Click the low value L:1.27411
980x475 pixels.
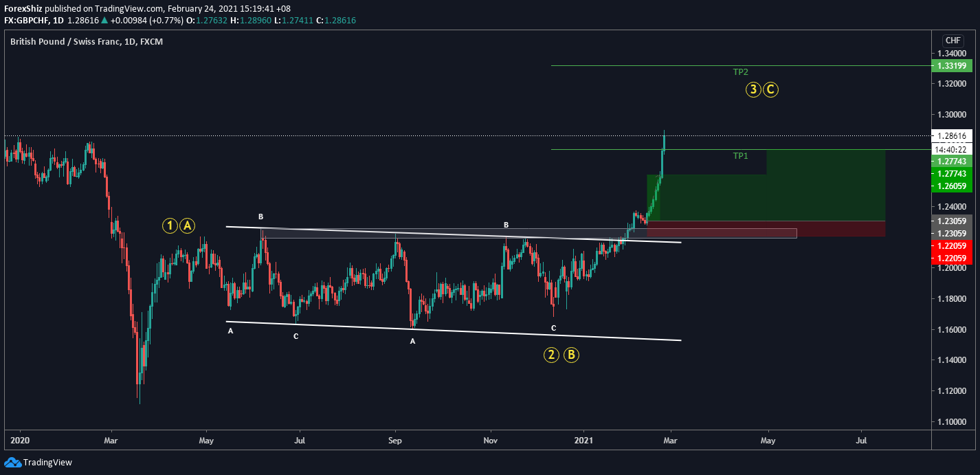292,21
